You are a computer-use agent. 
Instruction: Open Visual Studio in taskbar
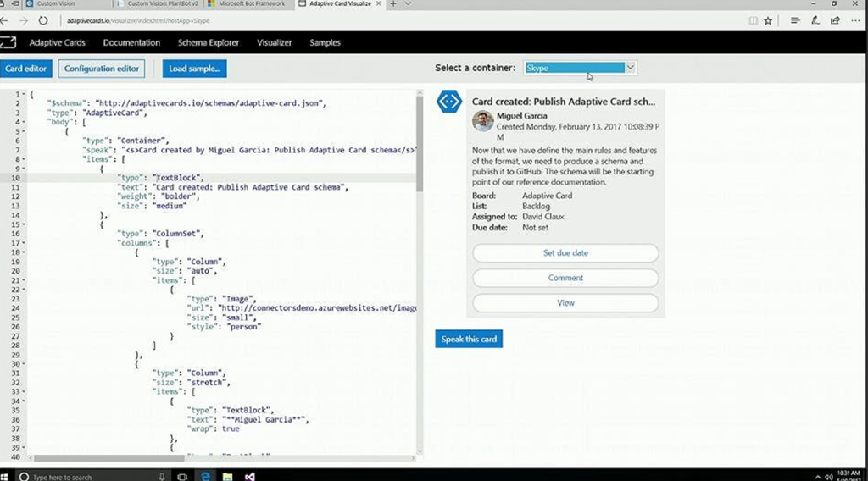coord(250,477)
